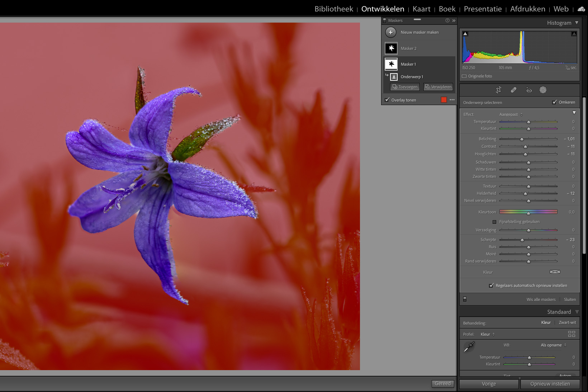Open the WB Als opname dropdown

554,345
